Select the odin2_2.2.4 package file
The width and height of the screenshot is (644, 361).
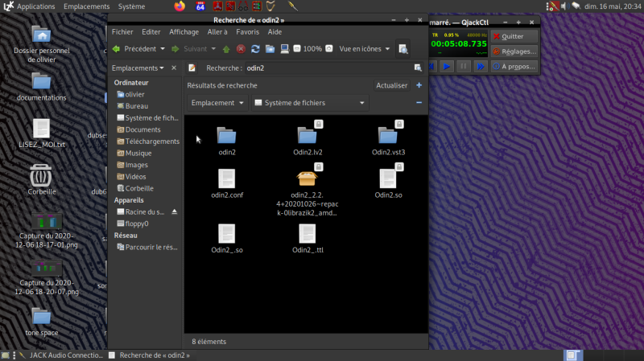coord(308,190)
